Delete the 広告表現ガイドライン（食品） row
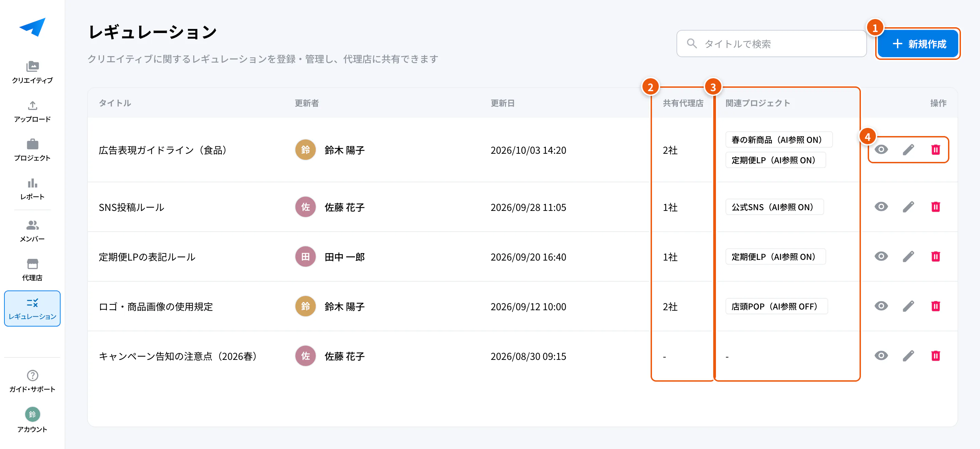This screenshot has width=980, height=449. pos(935,150)
